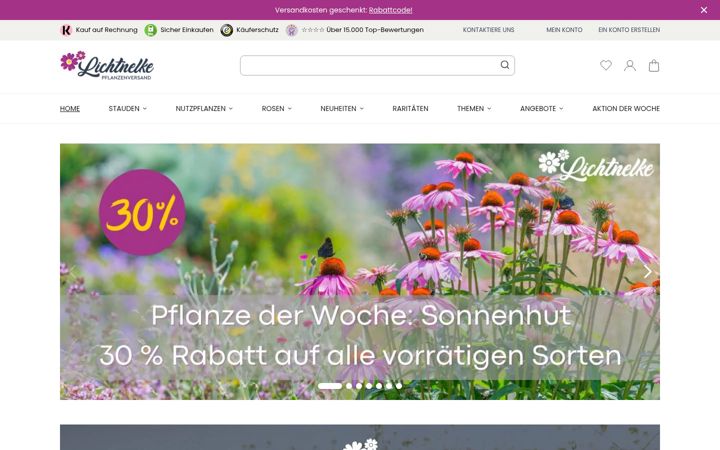Select the fifth carousel dot

point(379,386)
